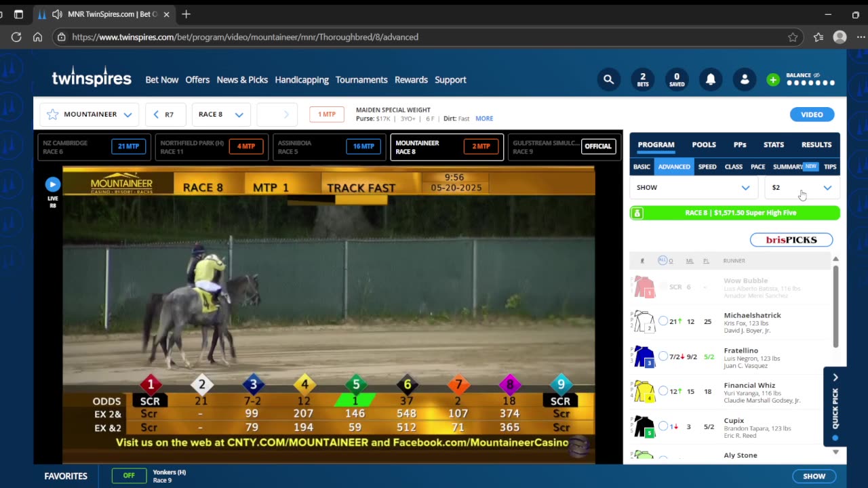Click Financial Whiz's yellow jockey silks icon

pos(644,391)
